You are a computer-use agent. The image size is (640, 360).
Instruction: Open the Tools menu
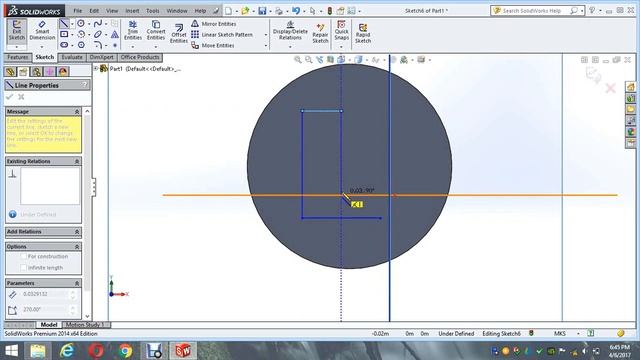(x=153, y=11)
